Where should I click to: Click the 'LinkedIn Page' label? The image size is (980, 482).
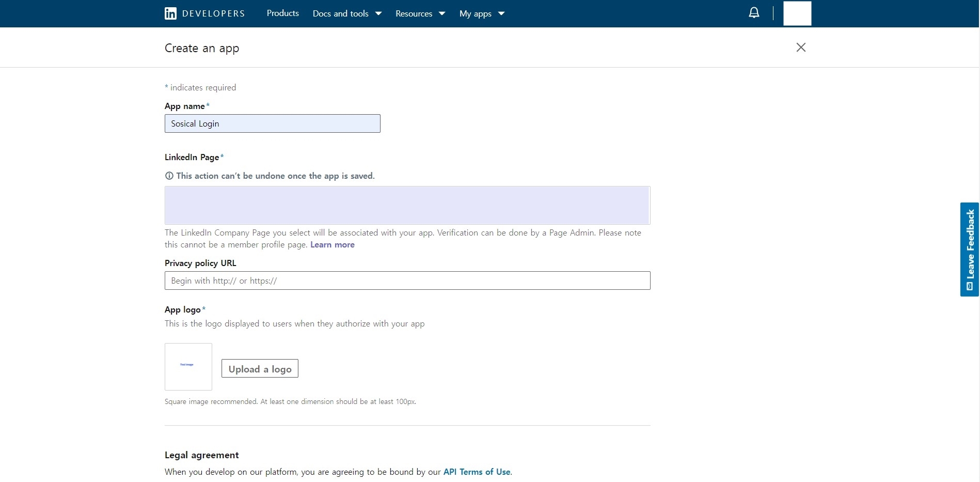pos(192,157)
